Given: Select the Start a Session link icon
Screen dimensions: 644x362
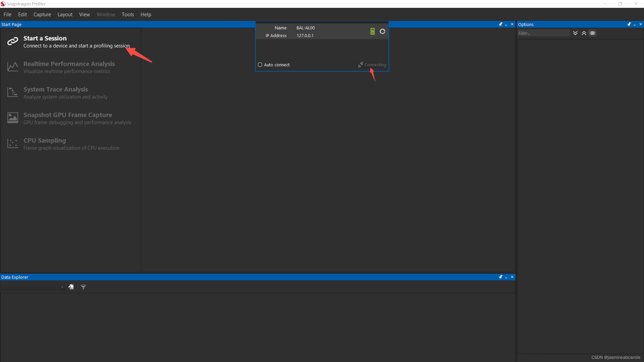Looking at the screenshot, I should click(12, 41).
